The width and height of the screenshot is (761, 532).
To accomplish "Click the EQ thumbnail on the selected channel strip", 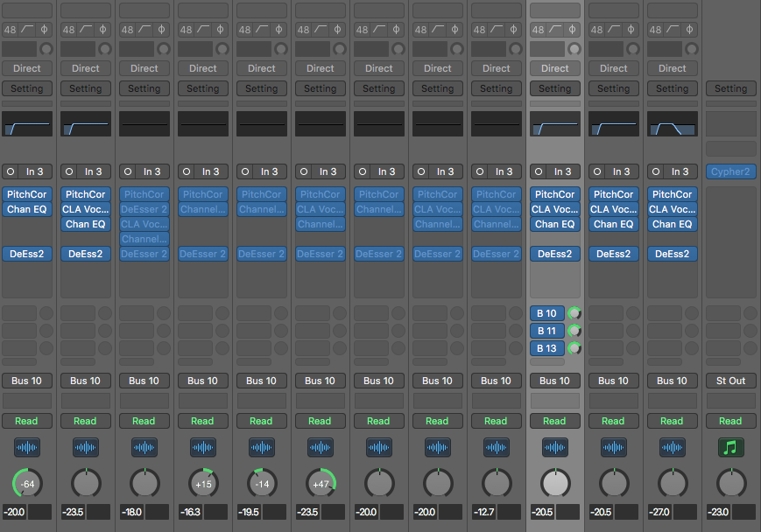I will 554,123.
